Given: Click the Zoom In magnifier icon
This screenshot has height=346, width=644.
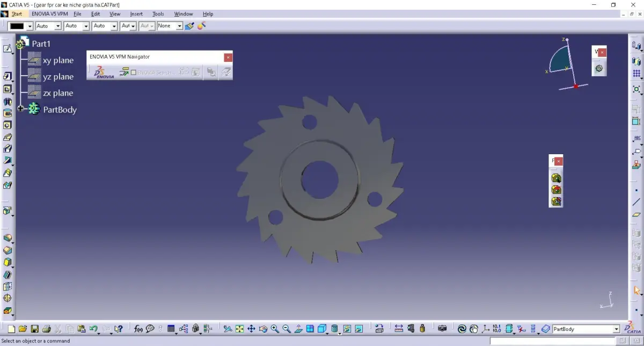Looking at the screenshot, I should (275, 329).
